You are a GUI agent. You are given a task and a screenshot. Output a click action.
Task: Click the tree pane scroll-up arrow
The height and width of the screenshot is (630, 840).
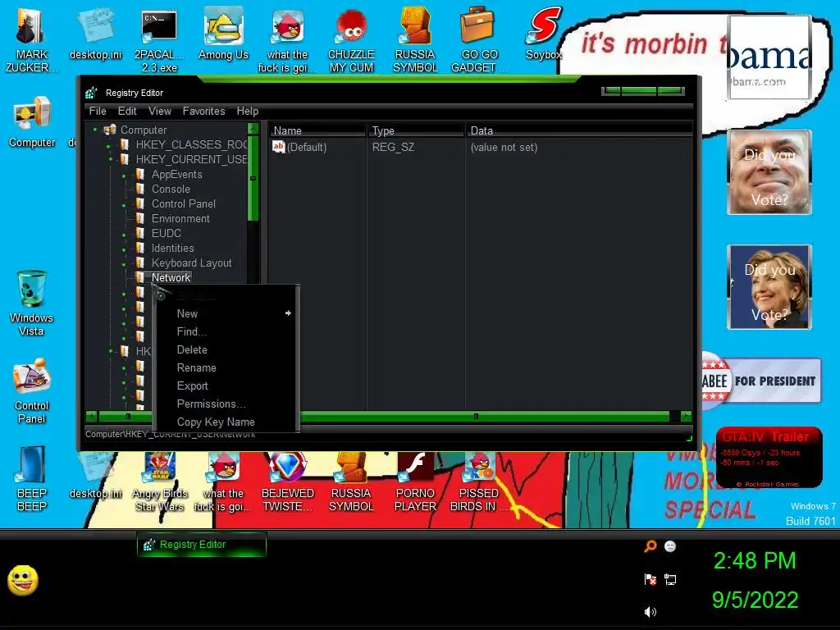[253, 129]
